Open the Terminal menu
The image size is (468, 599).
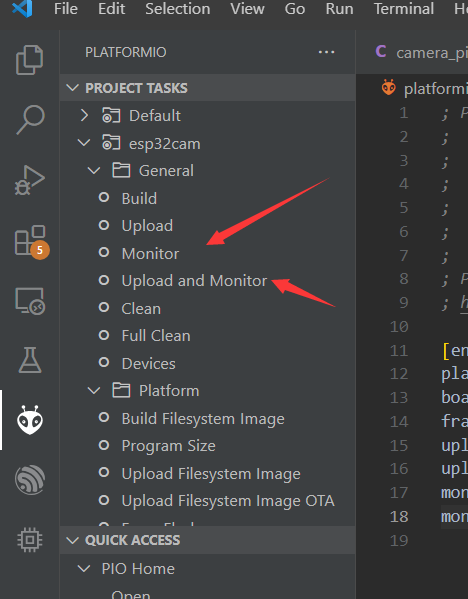[403, 9]
